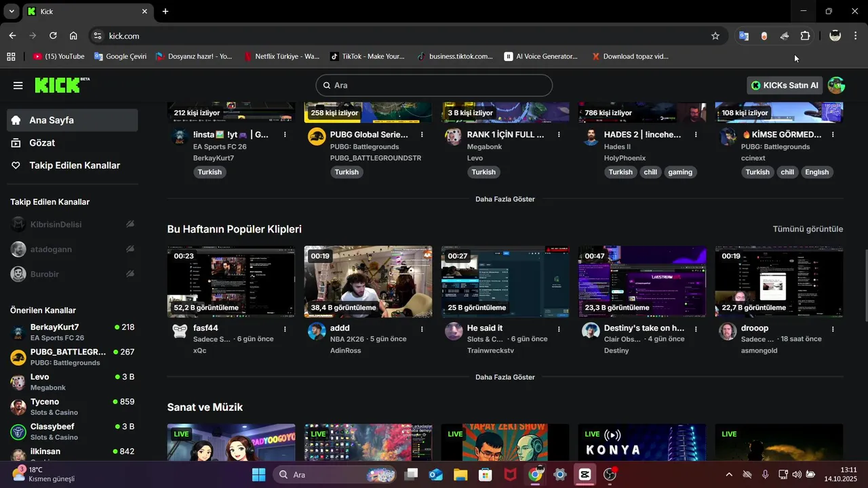Open options for KİMSE GÖRMED stream
Viewport: 868px width, 488px height.
(x=833, y=135)
